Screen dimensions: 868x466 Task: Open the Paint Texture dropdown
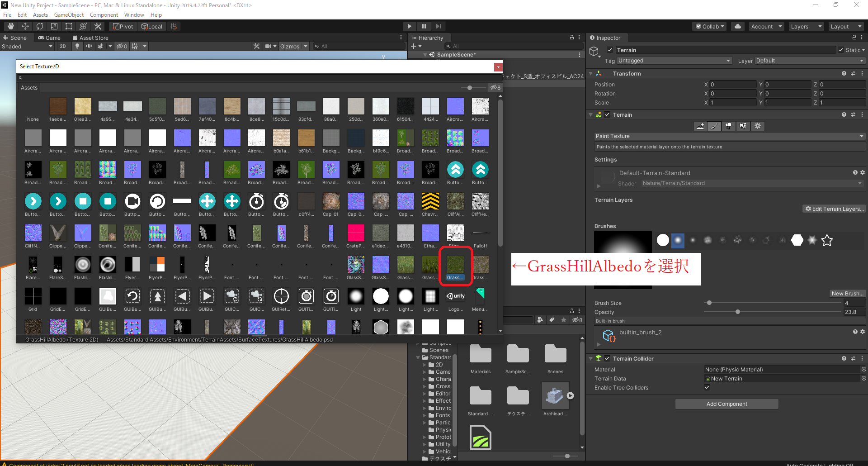point(730,136)
